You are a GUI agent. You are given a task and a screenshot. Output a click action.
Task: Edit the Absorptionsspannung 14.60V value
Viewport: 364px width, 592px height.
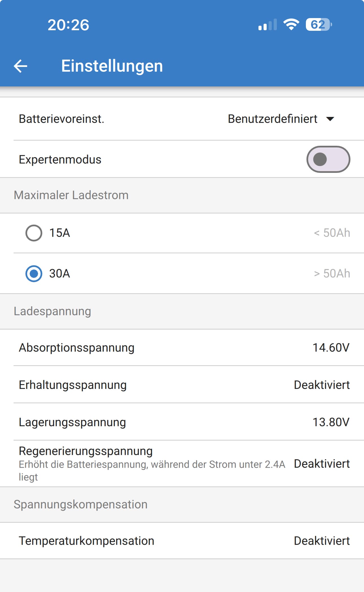(182, 348)
